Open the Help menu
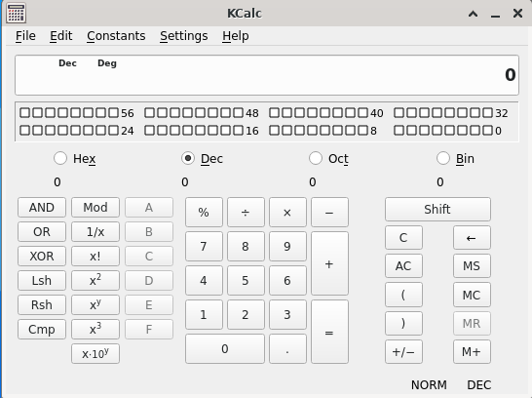 click(236, 36)
